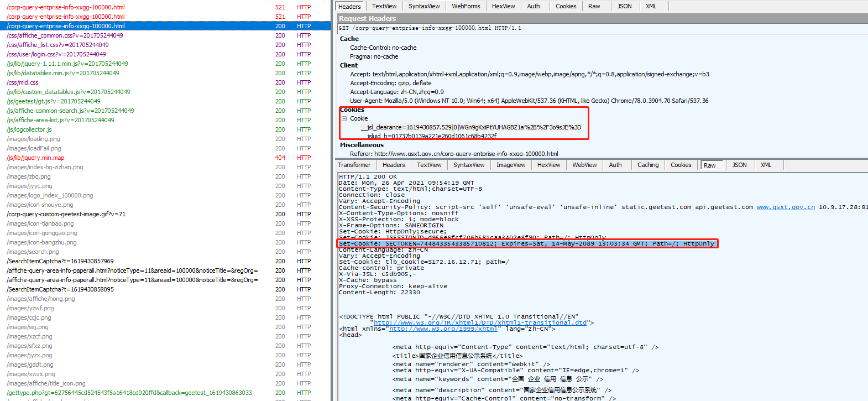Select the SearchItemCaptcha?t=1619430857969 session
This screenshot has height=401, width=868.
point(165,261)
